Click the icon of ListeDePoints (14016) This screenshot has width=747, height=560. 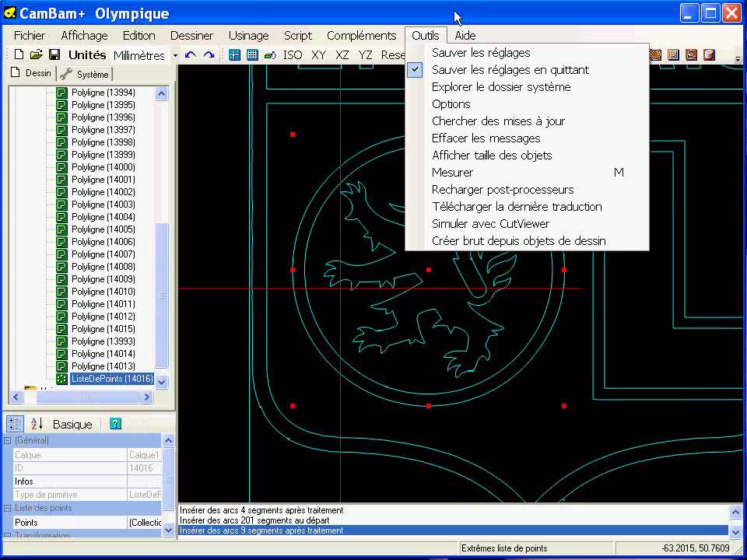click(x=62, y=379)
